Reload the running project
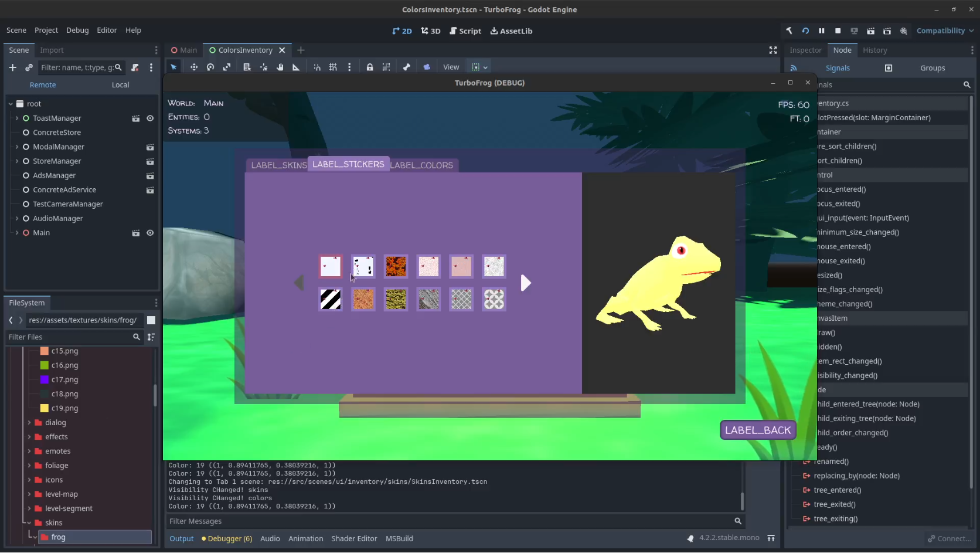The width and height of the screenshot is (980, 553). pos(805,30)
